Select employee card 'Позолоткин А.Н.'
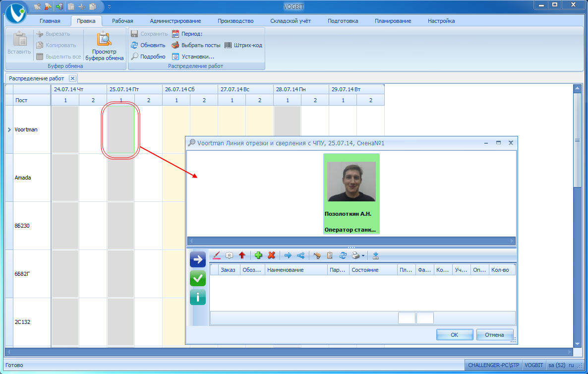The image size is (588, 374). click(352, 193)
